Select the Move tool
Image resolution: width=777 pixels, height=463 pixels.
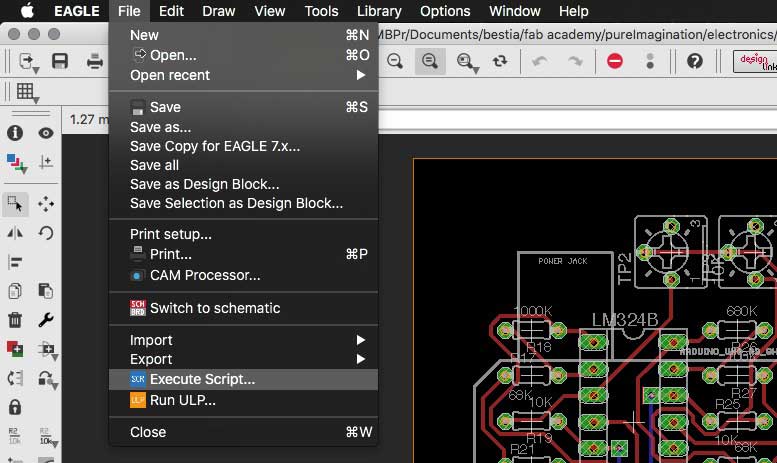[46, 204]
